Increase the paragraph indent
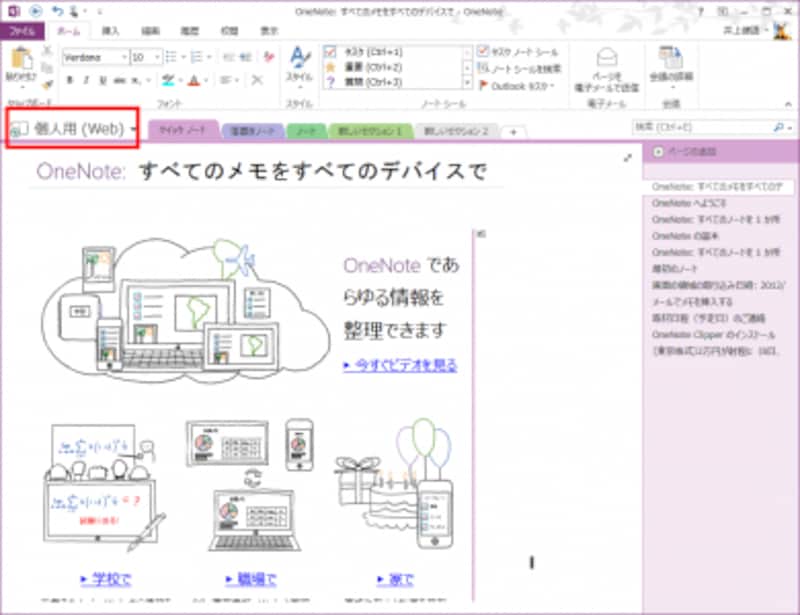Image resolution: width=800 pixels, height=615 pixels. click(x=245, y=57)
